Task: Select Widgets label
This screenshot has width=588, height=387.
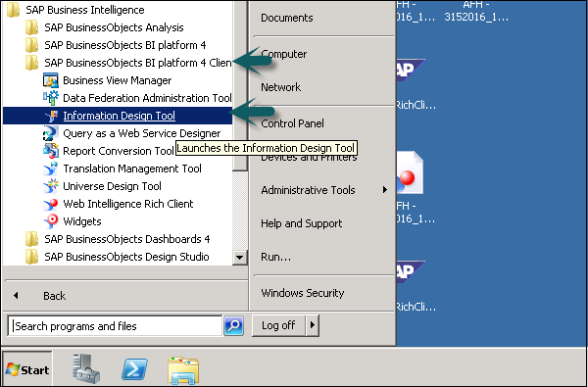Action: point(81,221)
